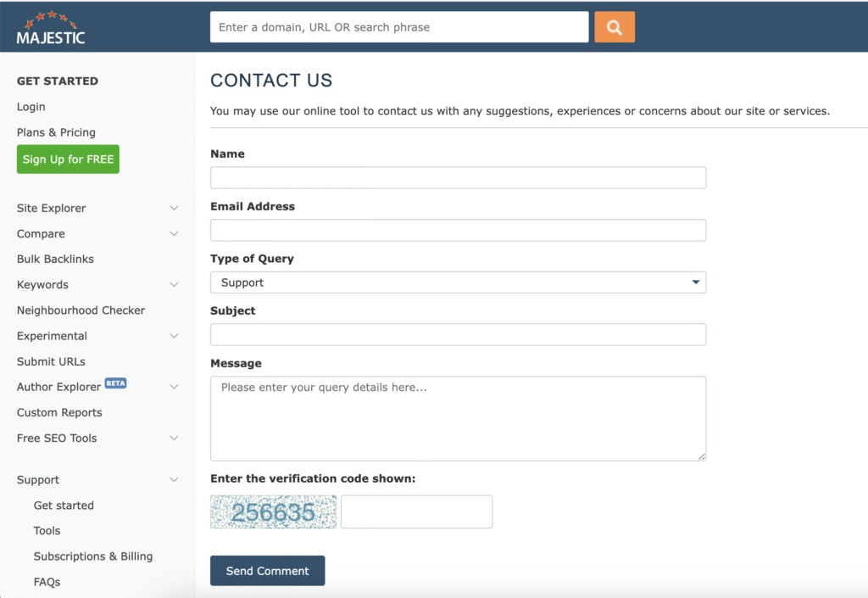Open the Login link
The image size is (868, 598).
point(31,107)
